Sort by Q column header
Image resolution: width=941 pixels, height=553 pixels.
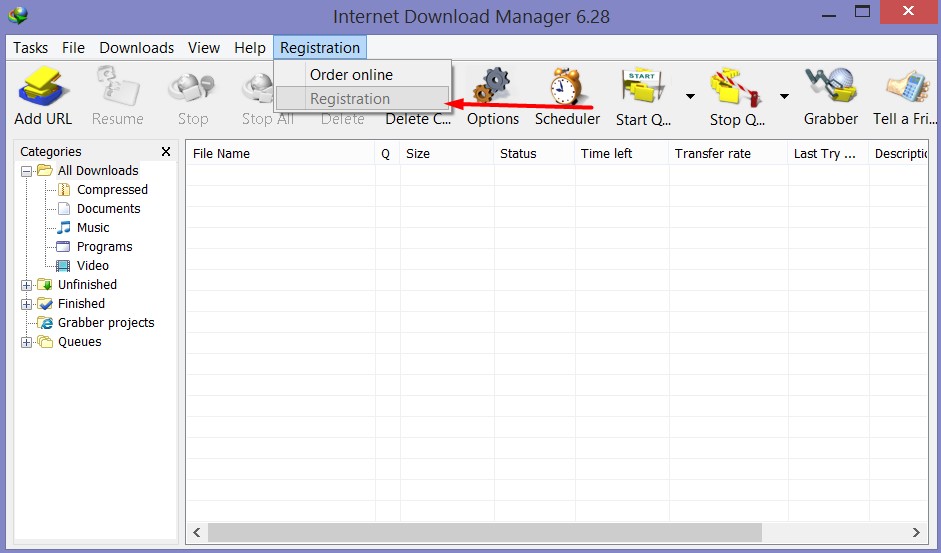coord(386,154)
